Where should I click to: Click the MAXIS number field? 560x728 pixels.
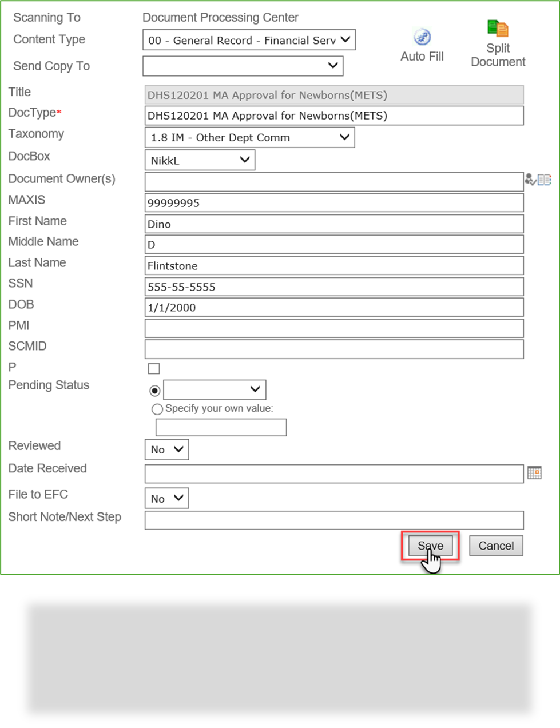(334, 202)
